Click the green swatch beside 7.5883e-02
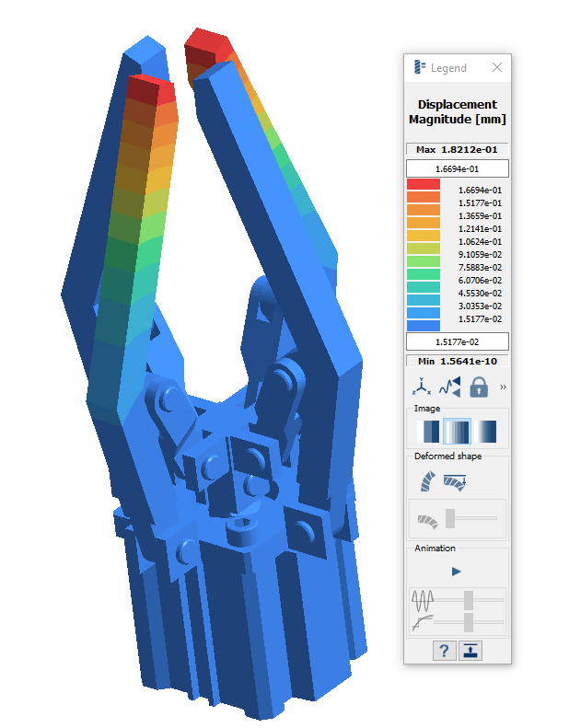This screenshot has height=728, width=569. tap(424, 261)
